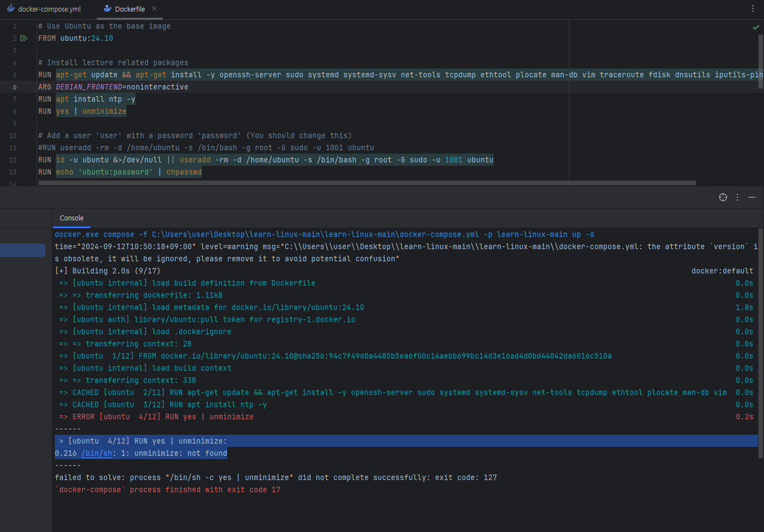This screenshot has width=764, height=532.
Task: Open the /bin/sh link in console output
Action: pyautogui.click(x=97, y=453)
